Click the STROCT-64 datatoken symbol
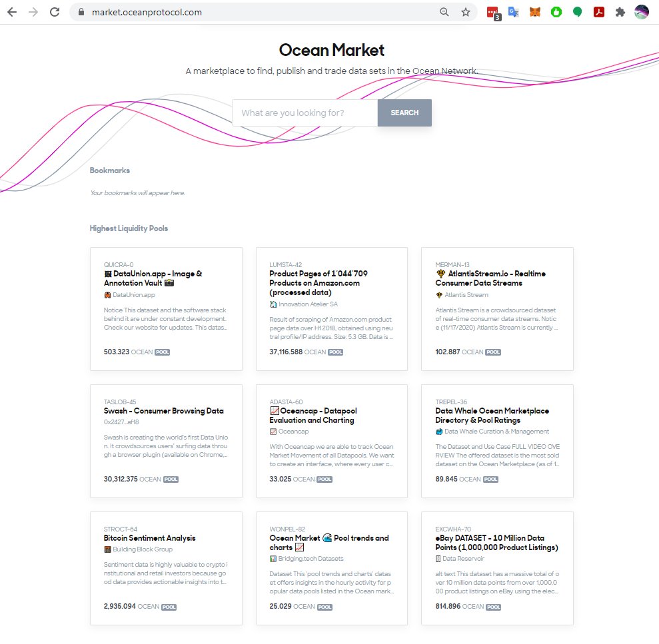 120,529
